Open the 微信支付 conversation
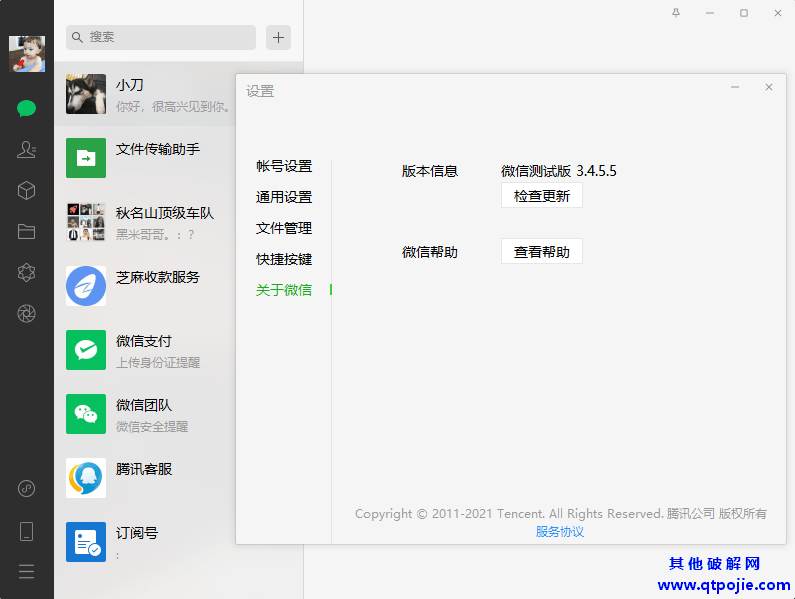Viewport: 795px width, 599px height. pyautogui.click(x=145, y=350)
